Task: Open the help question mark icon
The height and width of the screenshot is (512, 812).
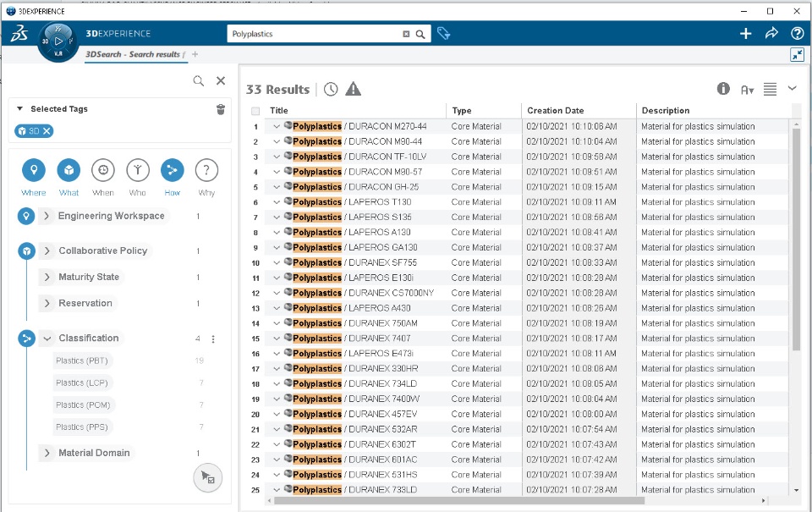Action: coord(797,34)
